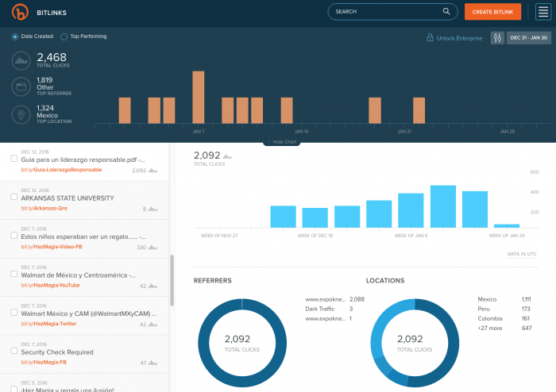The height and width of the screenshot is (392, 556).
Task: Open the bit.ly/HazMagia-Video-FB link
Action: point(52,247)
